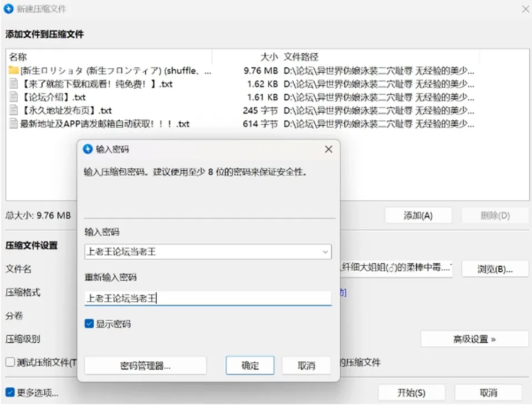
Task: Click the 1.61 KB size cell
Action: point(262,97)
